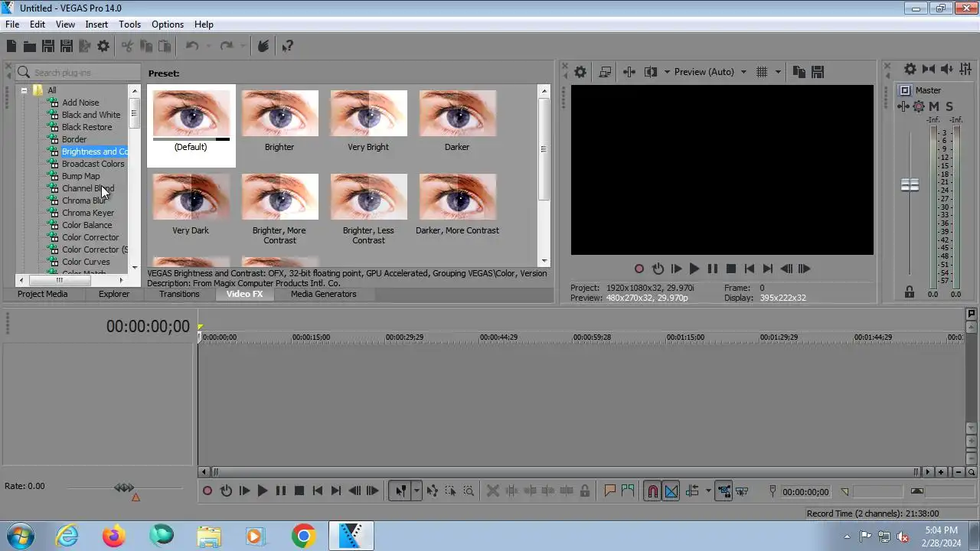Select Color Curves effect
980x551 pixels.
pos(86,262)
